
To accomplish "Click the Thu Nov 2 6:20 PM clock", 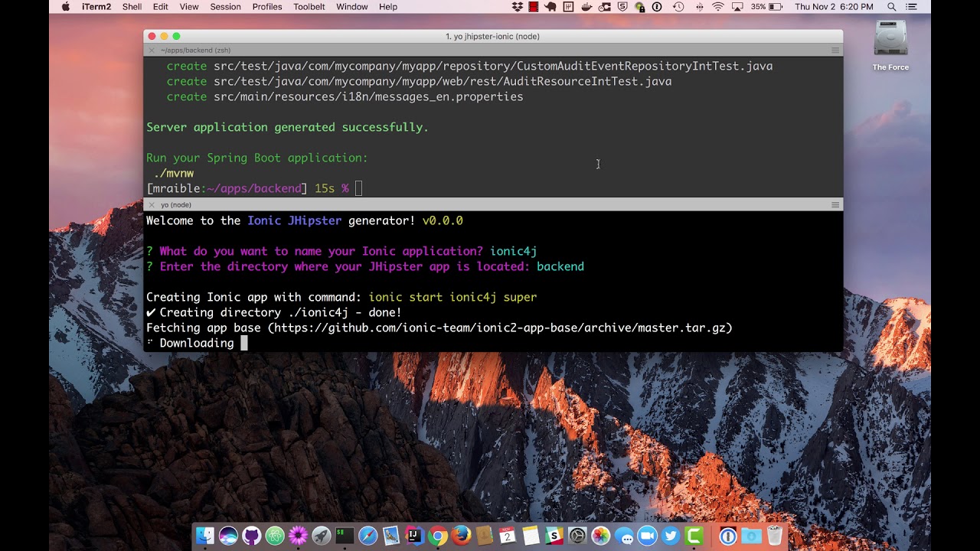I will pyautogui.click(x=834, y=7).
